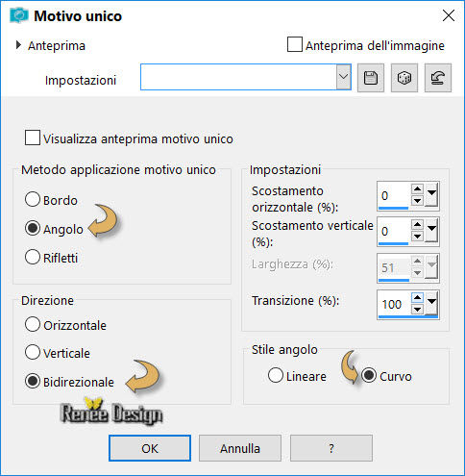
Task: Click the save preset floppy disk icon
Action: point(371,78)
